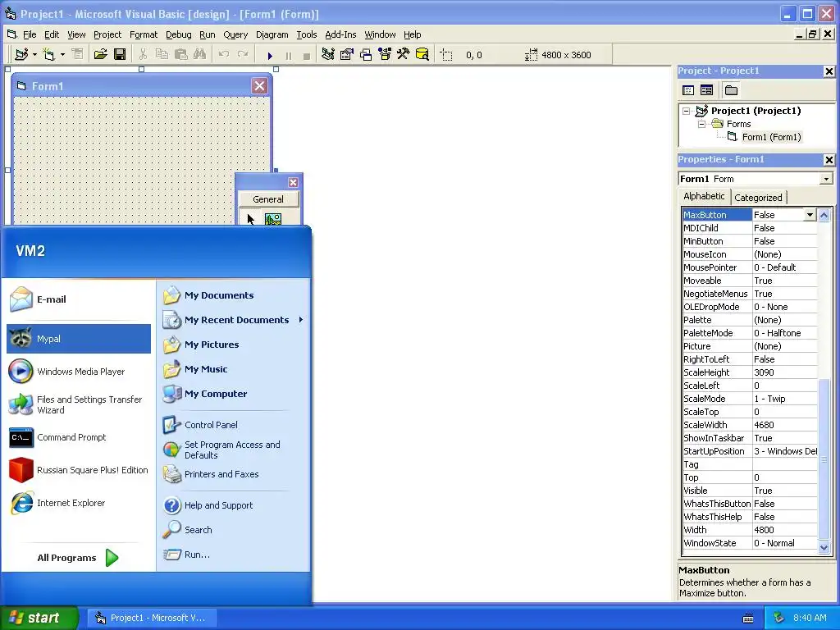Click the Break pause toolbar button

(x=289, y=56)
